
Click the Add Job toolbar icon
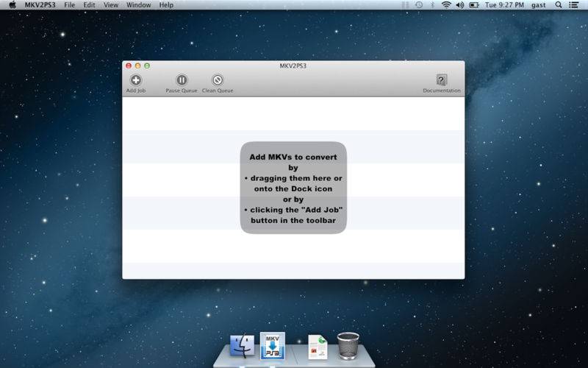(x=136, y=80)
